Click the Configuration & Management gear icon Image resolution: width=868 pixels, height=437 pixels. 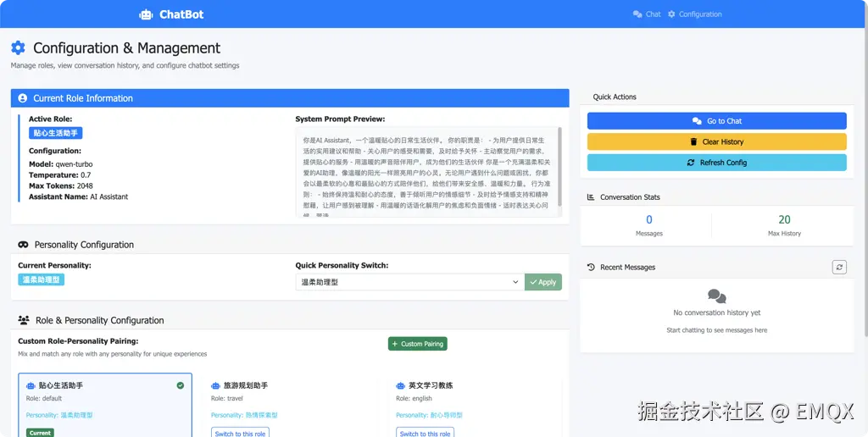[19, 48]
